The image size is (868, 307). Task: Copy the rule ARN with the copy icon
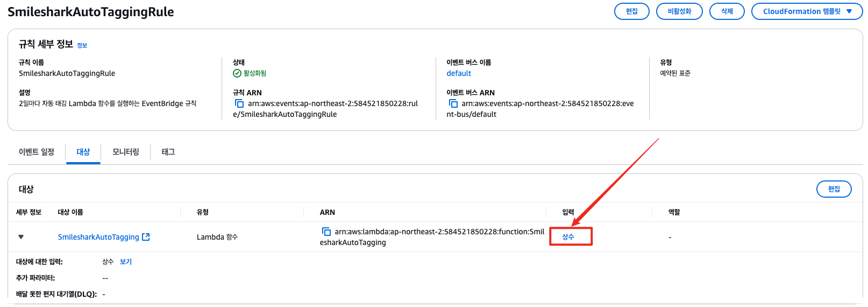(x=239, y=103)
